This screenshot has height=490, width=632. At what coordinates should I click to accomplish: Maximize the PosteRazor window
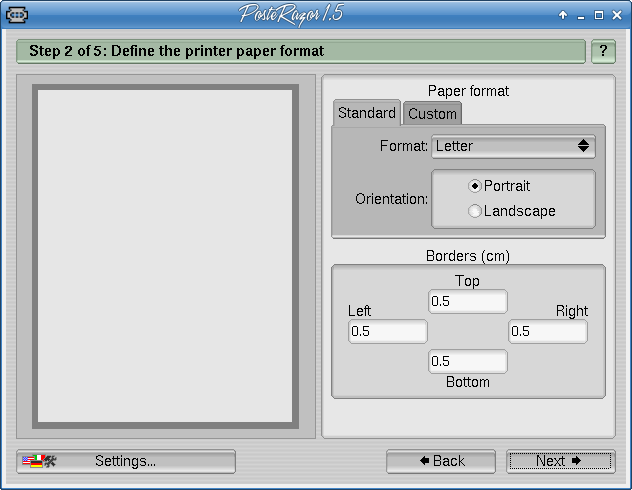pos(599,15)
